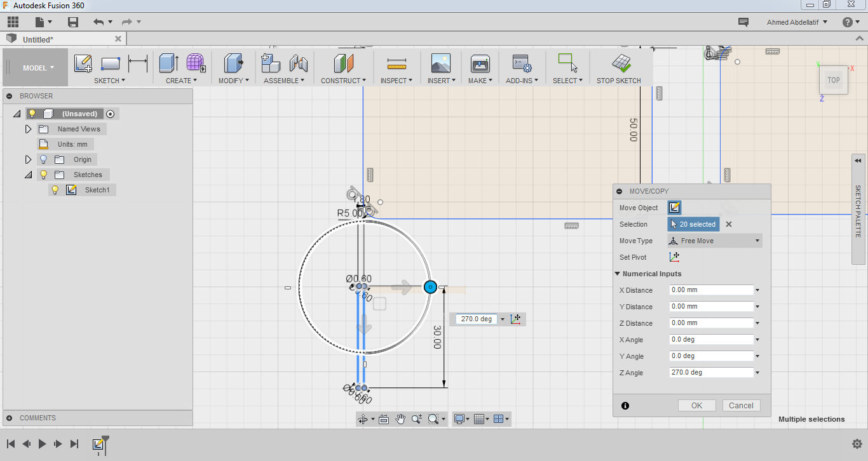Open the Z Angle dropdown arrow
868x461 pixels.
pos(758,373)
